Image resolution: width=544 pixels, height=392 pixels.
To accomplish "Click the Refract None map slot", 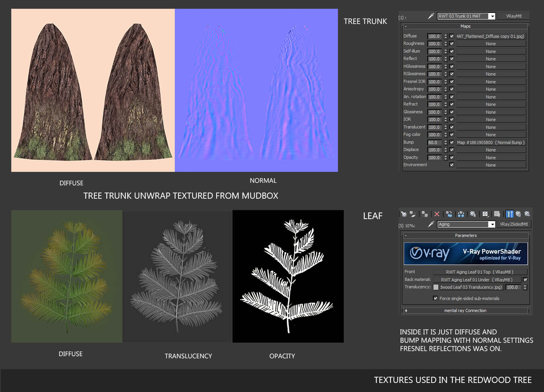I will coord(491,104).
